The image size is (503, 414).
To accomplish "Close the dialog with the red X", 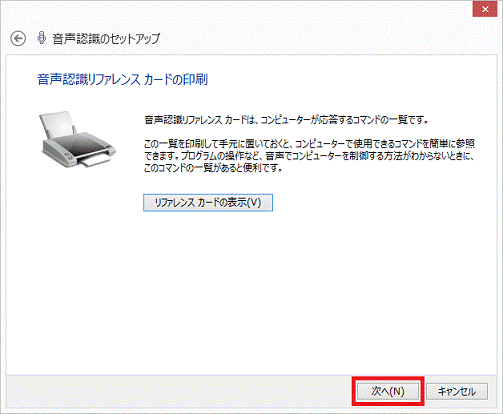I will coord(485,9).
